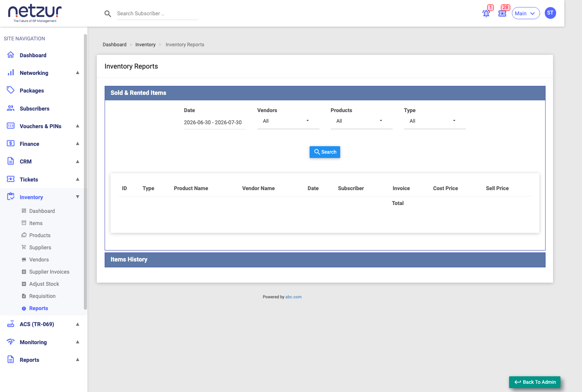Open the Main site selector dropdown

coord(526,13)
